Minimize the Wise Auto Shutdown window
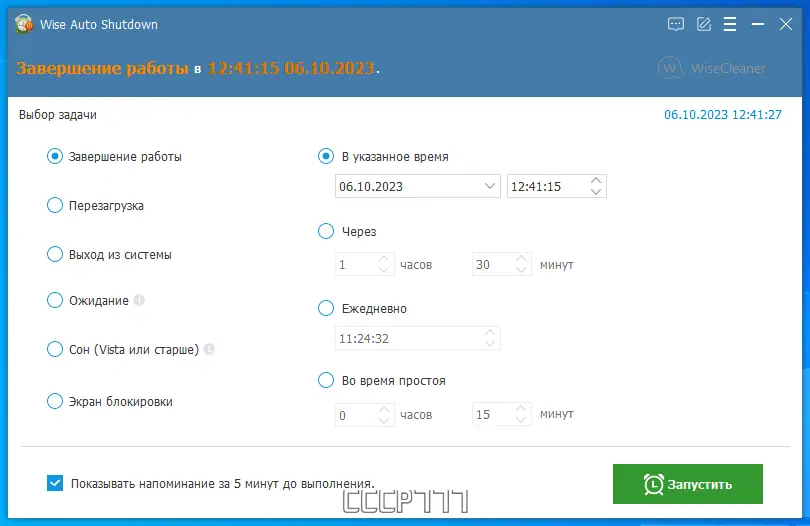The image size is (810, 526). 758,24
